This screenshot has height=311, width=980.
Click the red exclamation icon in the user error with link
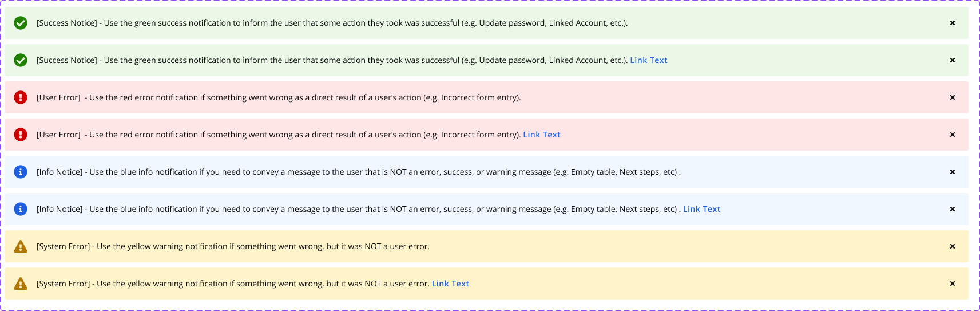(21, 135)
